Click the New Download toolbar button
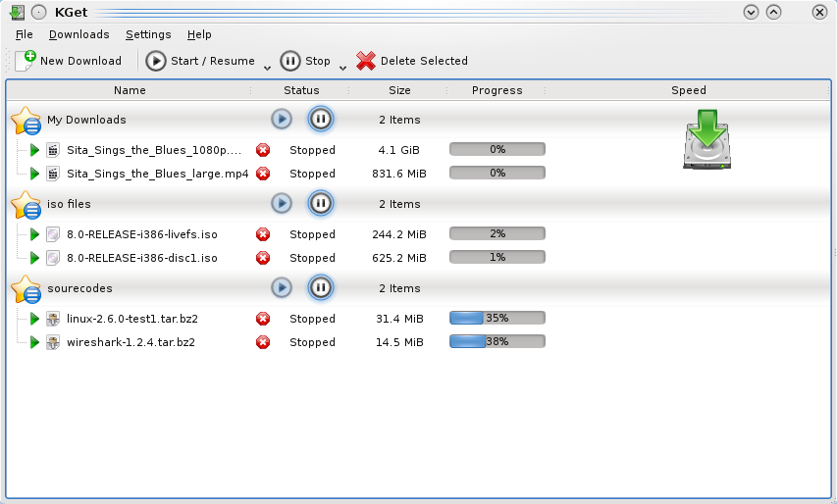Viewport: 837px width, 504px height. [69, 61]
